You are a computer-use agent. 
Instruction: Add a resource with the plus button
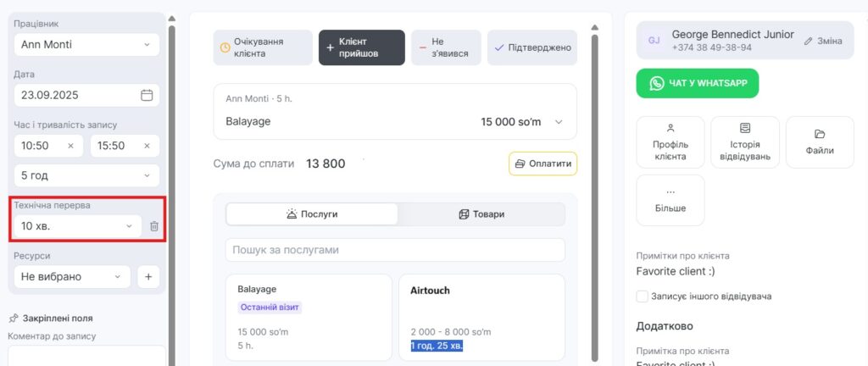click(x=147, y=276)
